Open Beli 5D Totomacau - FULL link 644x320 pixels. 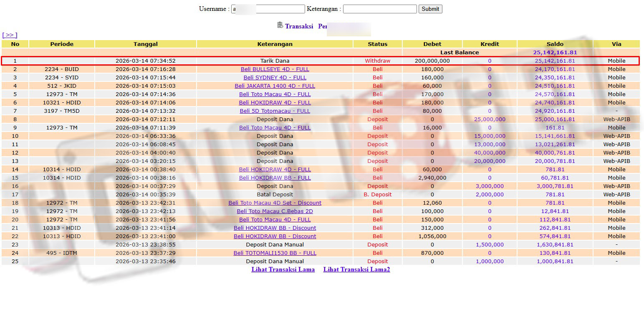click(x=275, y=111)
